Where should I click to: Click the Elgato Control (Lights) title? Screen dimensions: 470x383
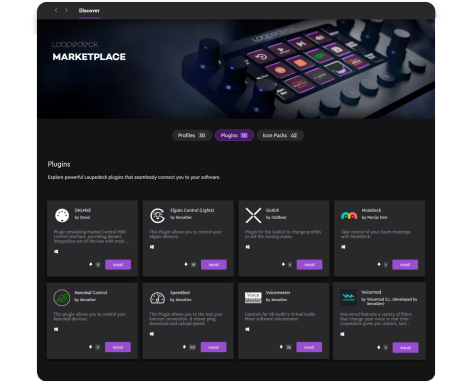[x=192, y=210]
